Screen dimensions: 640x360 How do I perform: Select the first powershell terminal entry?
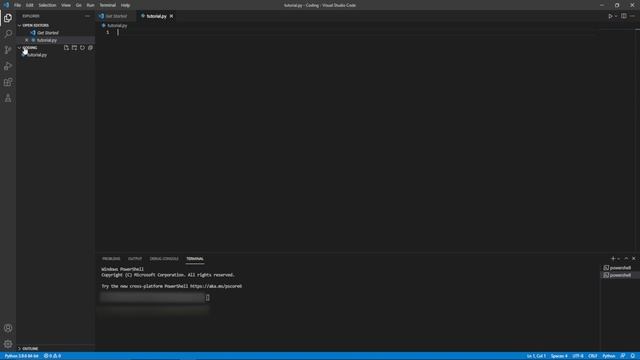click(620, 268)
